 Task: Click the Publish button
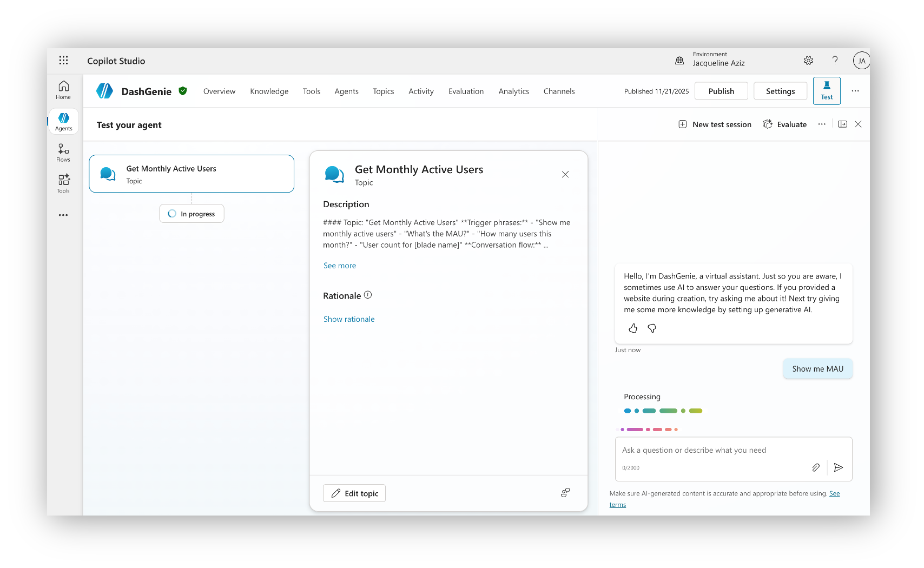click(x=721, y=91)
